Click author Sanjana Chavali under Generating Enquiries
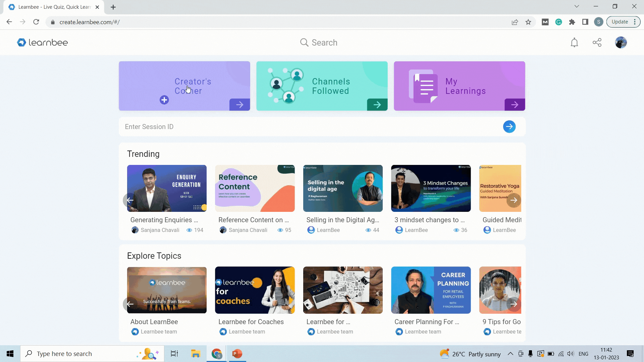Viewport: 644px width, 362px height. [160, 230]
